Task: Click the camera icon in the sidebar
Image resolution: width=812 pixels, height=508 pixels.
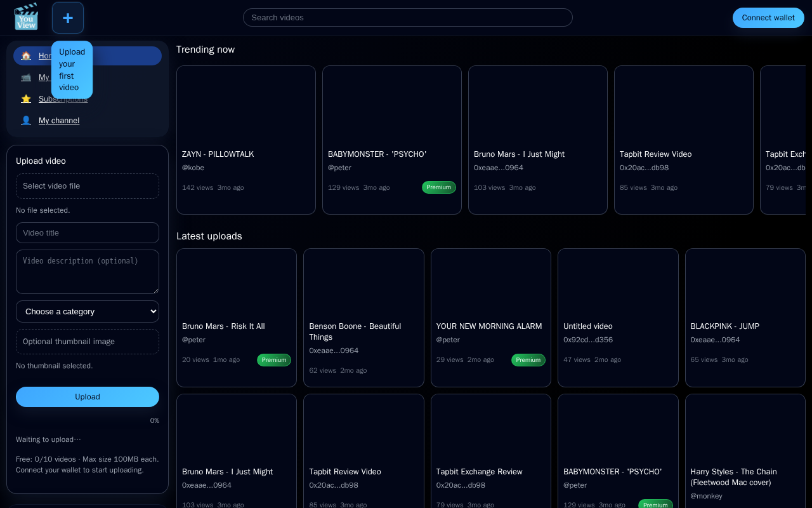Action: click(26, 77)
